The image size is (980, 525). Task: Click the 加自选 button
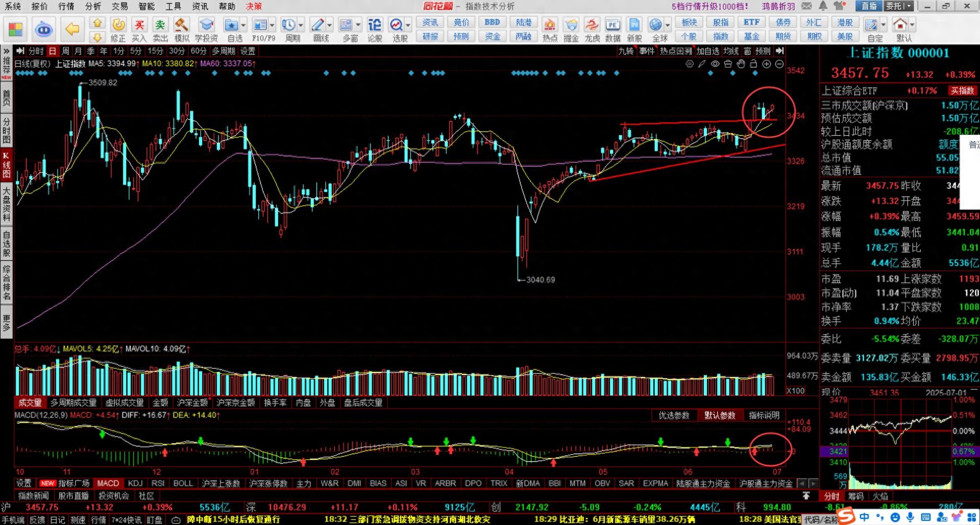(x=708, y=51)
